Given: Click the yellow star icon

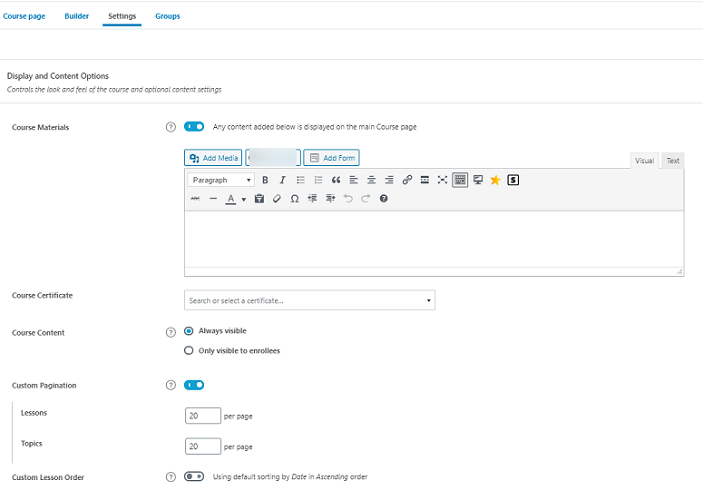Looking at the screenshot, I should click(x=495, y=180).
